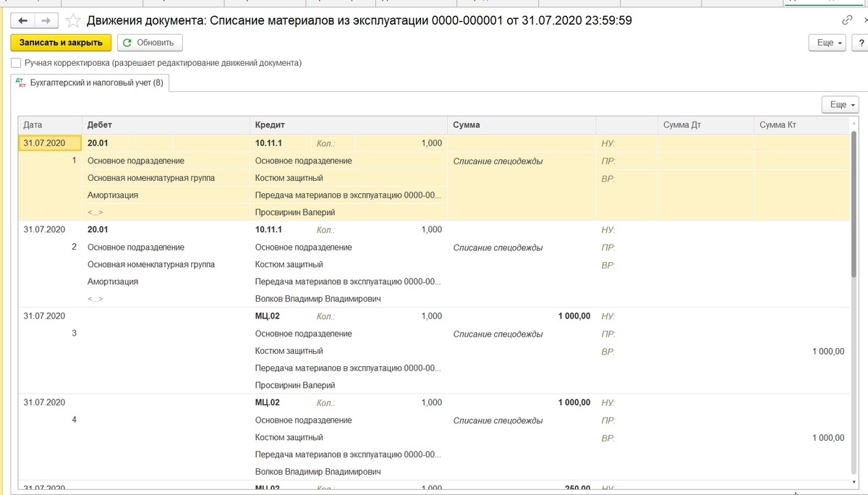Click the Дебет column header
This screenshot has width=868, height=495.
point(165,125)
